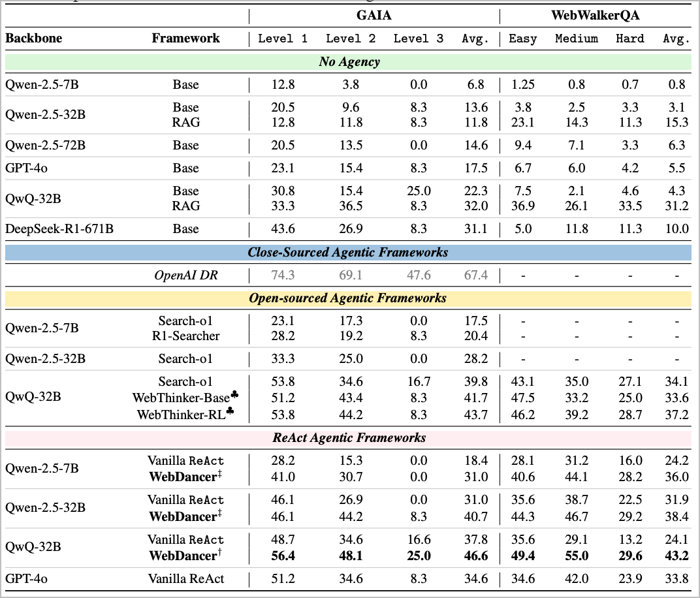
Task: Select the Hard column header
Action: click(x=630, y=39)
